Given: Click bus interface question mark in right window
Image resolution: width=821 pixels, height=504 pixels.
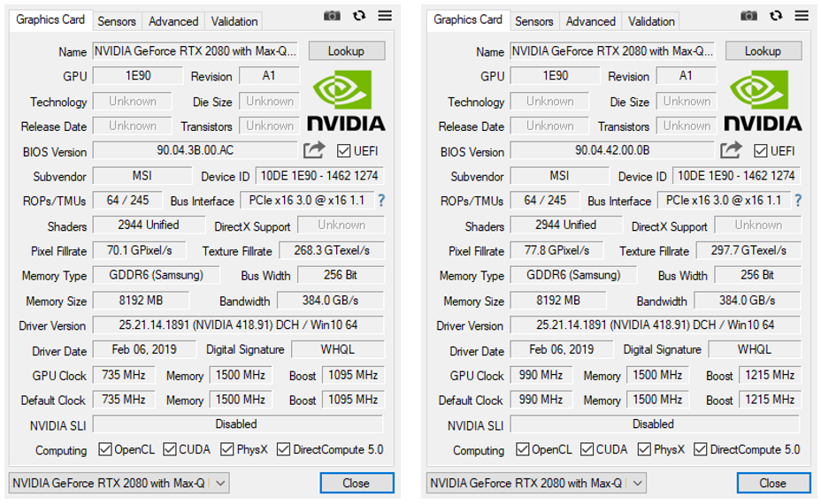Looking at the screenshot, I should 798,201.
